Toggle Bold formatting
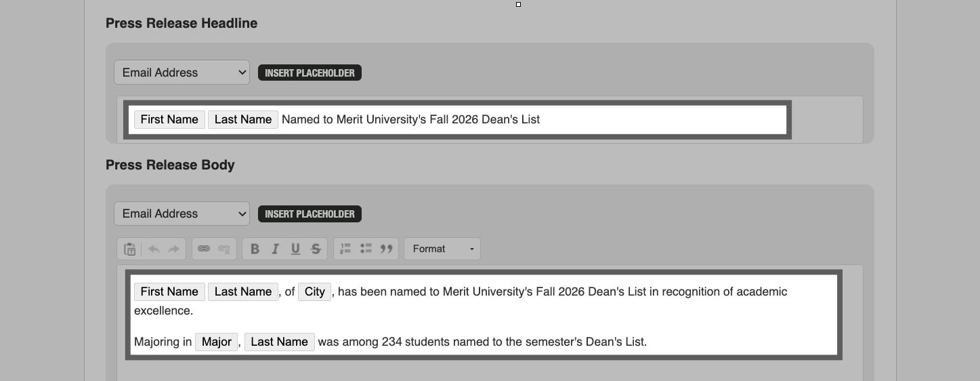The image size is (980, 381). (255, 249)
